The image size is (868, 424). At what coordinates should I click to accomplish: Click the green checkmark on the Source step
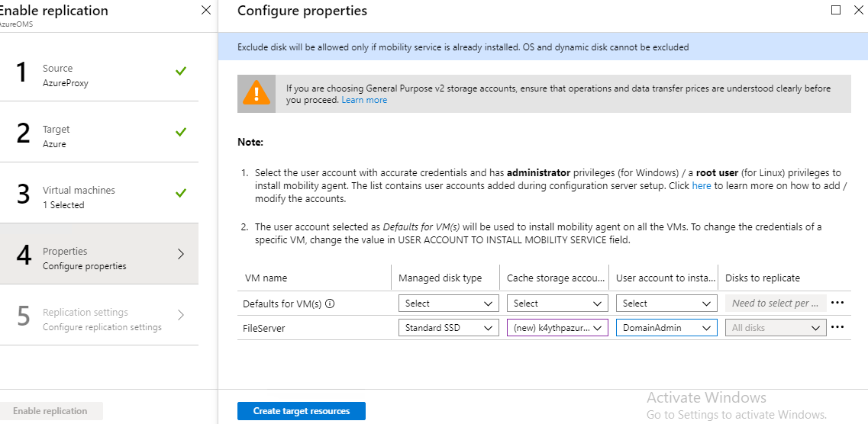pyautogui.click(x=180, y=71)
